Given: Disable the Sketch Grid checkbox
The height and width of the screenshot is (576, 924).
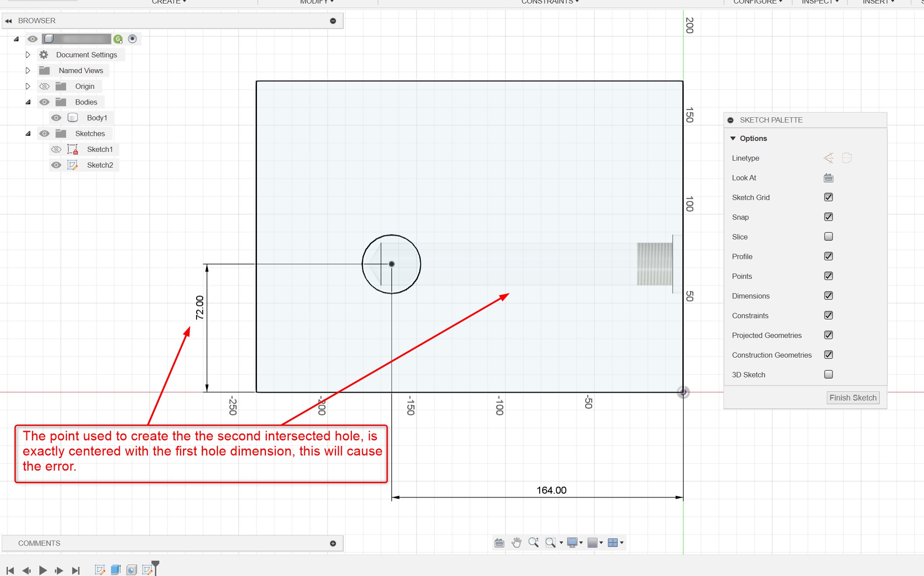Looking at the screenshot, I should pos(828,197).
